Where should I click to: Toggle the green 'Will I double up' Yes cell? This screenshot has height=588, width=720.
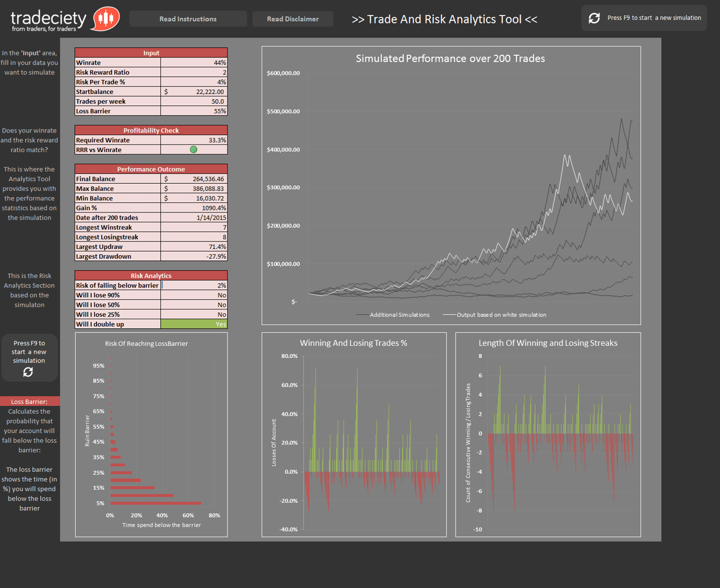[x=194, y=324]
